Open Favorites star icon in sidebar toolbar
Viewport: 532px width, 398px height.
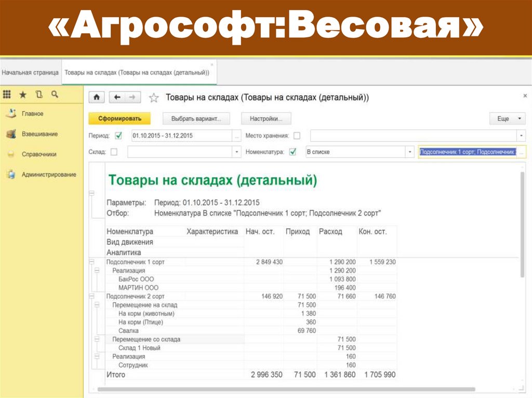(x=22, y=95)
